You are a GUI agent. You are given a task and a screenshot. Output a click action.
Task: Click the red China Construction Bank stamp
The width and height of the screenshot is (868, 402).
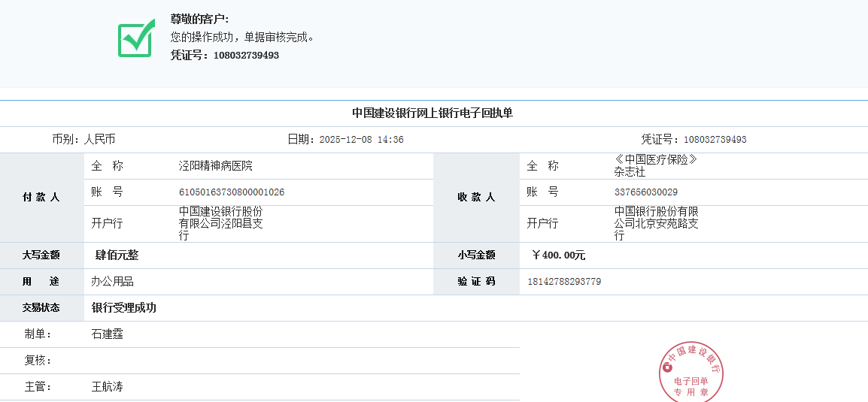(691, 372)
